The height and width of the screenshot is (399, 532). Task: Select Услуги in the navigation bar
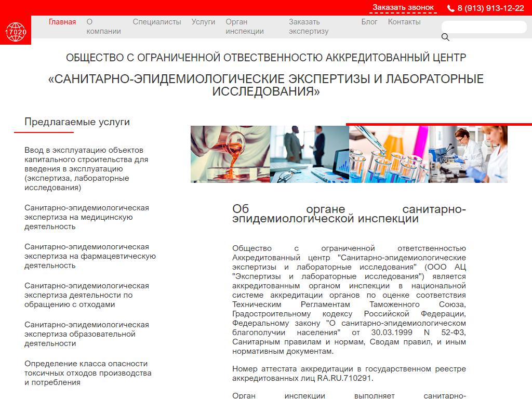tap(203, 22)
